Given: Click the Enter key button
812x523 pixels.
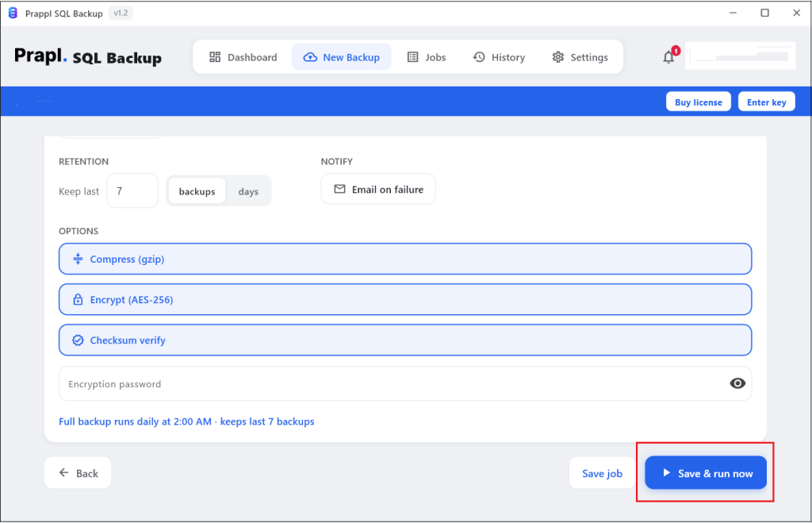Looking at the screenshot, I should pyautogui.click(x=767, y=102).
